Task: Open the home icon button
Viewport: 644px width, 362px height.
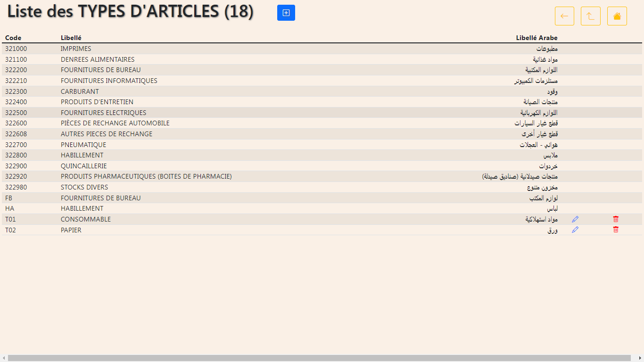Action: point(617,16)
